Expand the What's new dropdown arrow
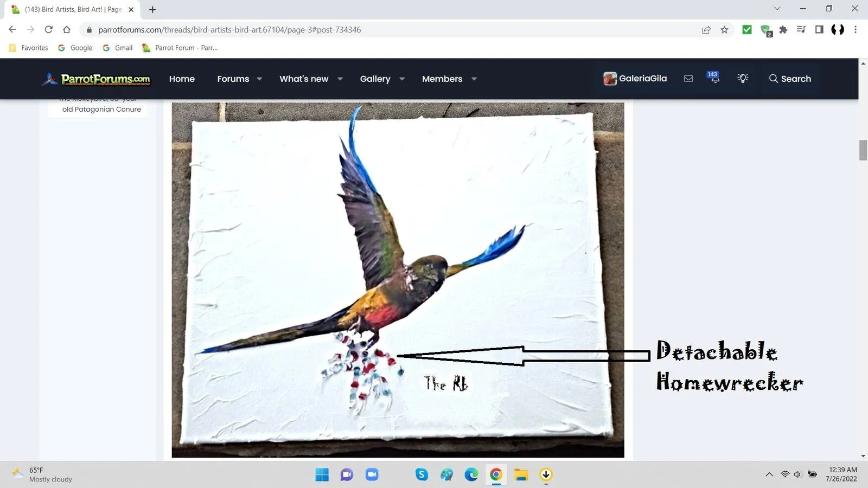This screenshot has height=488, width=868. 340,79
